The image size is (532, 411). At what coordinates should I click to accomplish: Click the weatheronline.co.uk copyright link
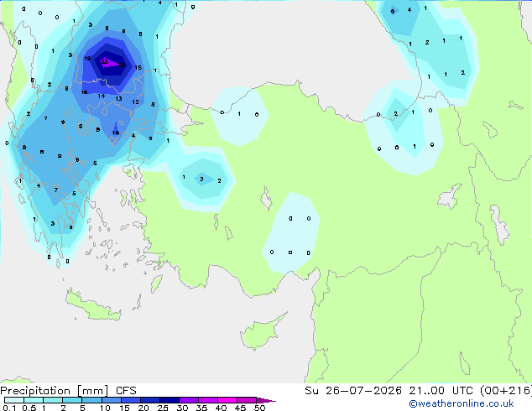point(462,403)
